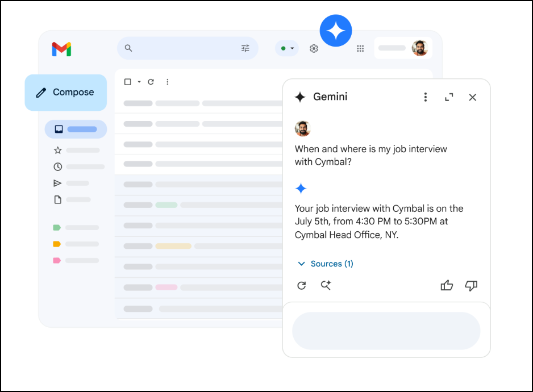
Task: Open the select-all dropdown arrow
Action: (139, 82)
